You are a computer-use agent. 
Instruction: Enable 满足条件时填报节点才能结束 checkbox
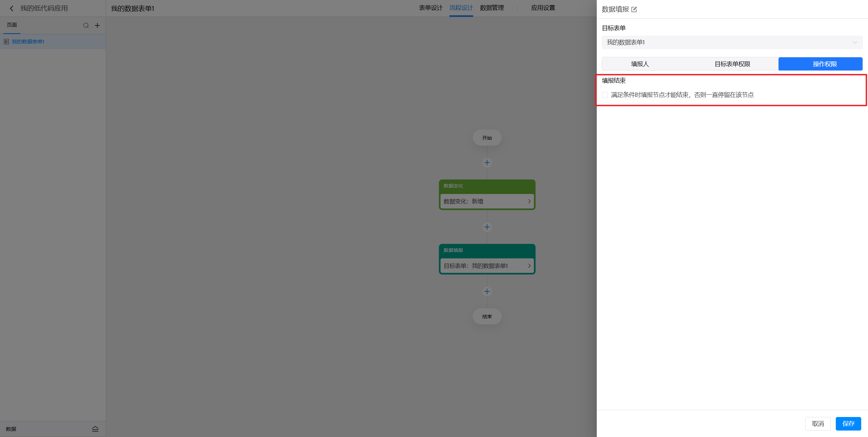[x=605, y=95]
